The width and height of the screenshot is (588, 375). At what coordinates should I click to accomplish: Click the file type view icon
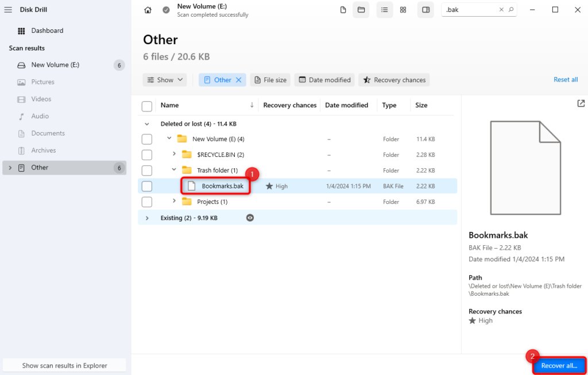coord(343,10)
